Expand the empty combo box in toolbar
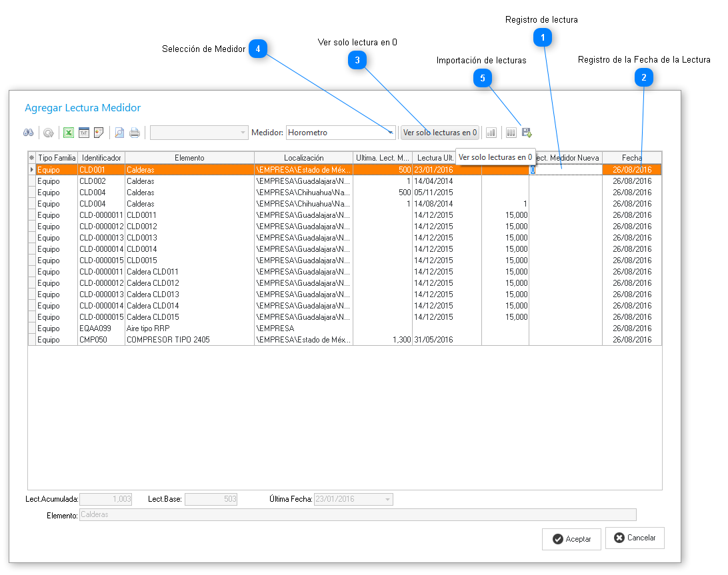Screen dimensions: 728x575 coord(243,133)
